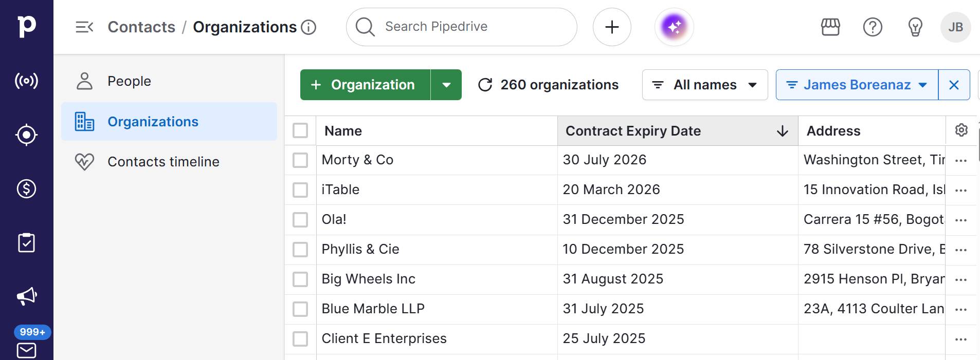Expand the Organization button dropdown arrow
The width and height of the screenshot is (980, 360).
click(x=446, y=85)
